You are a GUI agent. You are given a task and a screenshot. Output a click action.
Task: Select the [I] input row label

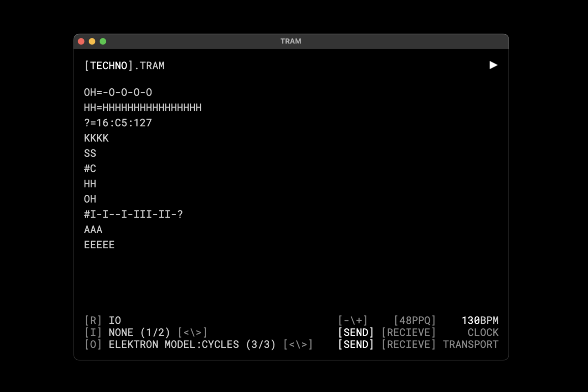coord(93,332)
